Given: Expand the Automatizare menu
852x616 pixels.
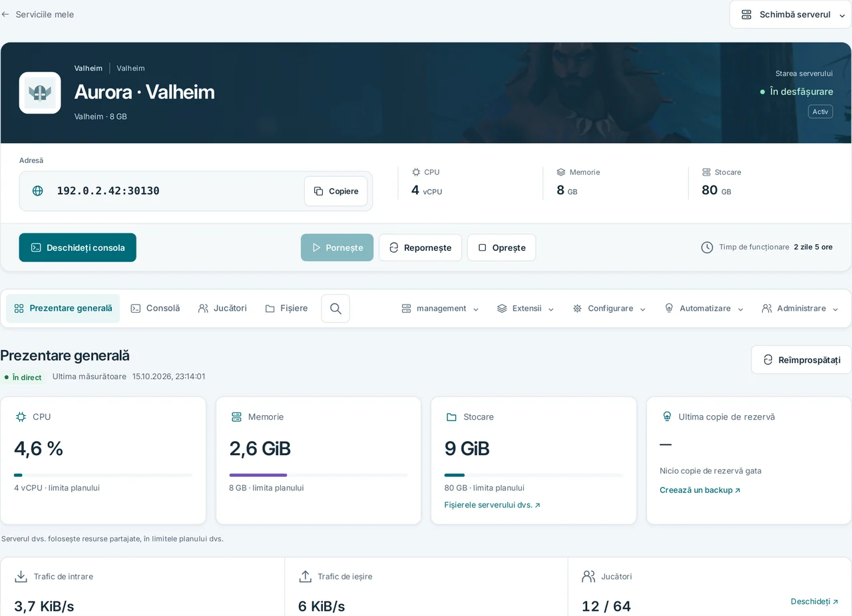Looking at the screenshot, I should click(x=704, y=309).
